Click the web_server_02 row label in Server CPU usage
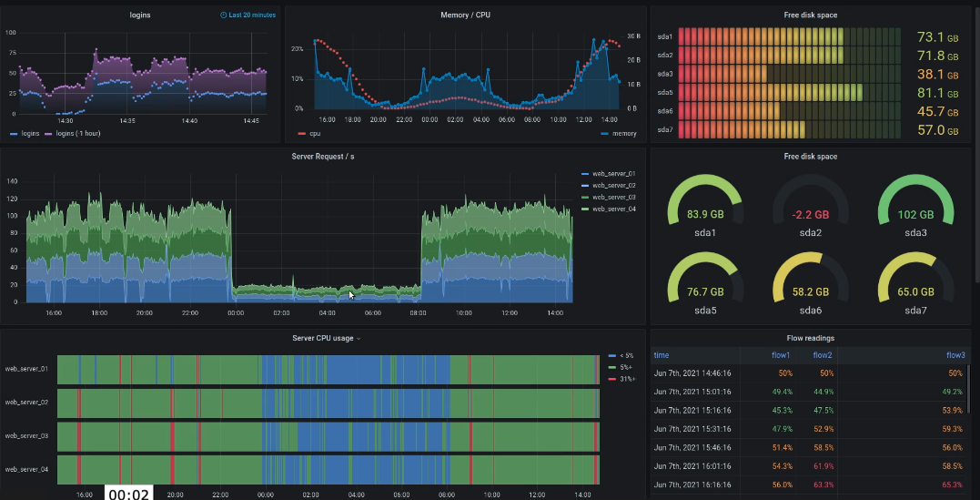The height and width of the screenshot is (500, 980). click(26, 403)
